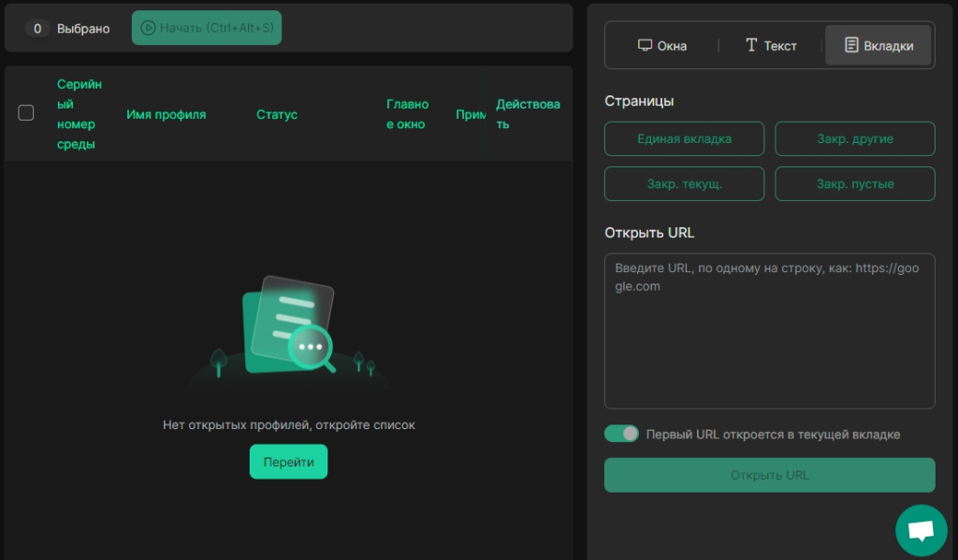This screenshot has width=958, height=560.
Task: Open the live chat support bubble
Action: coord(921,530)
